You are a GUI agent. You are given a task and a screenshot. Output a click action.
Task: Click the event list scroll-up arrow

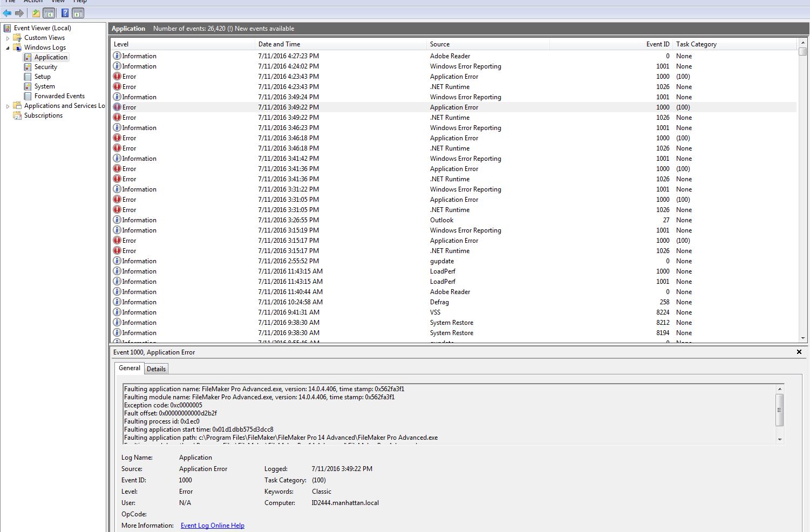[x=803, y=42]
